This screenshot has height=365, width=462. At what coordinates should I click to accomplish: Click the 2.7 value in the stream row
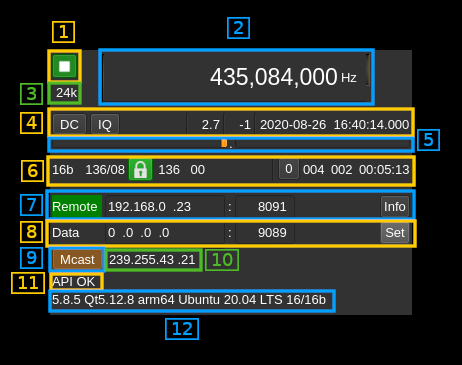coord(210,125)
